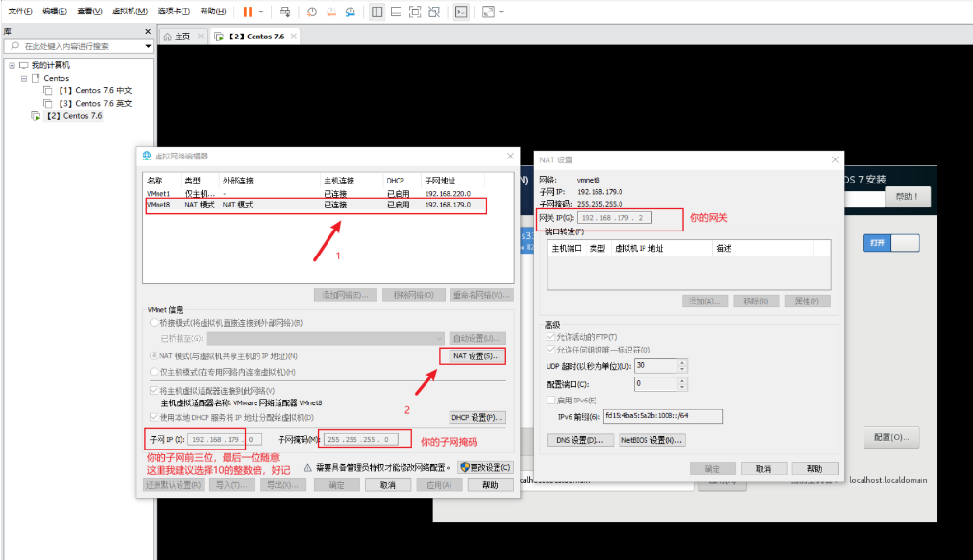Pause the virtual machine with the orange pause icon

tap(248, 12)
